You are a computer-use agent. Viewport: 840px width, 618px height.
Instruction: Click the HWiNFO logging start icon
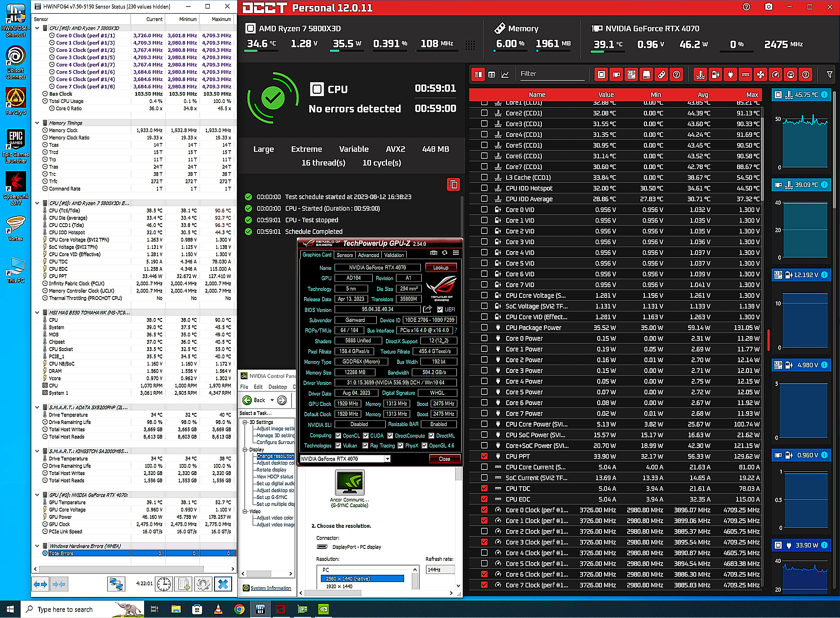pos(184,584)
